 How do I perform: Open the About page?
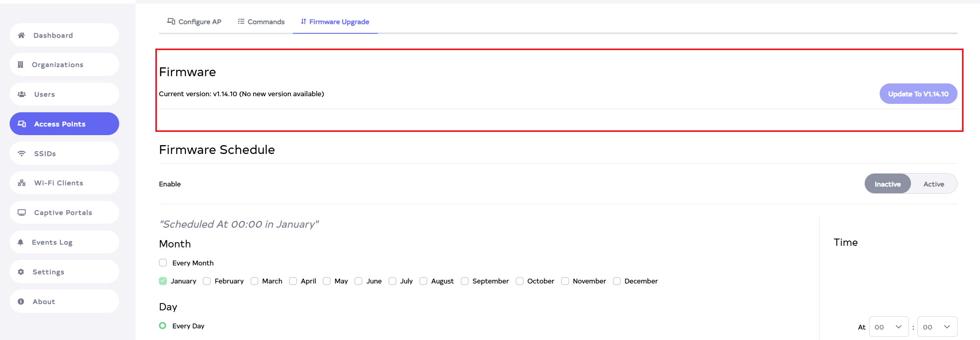pyautogui.click(x=44, y=302)
